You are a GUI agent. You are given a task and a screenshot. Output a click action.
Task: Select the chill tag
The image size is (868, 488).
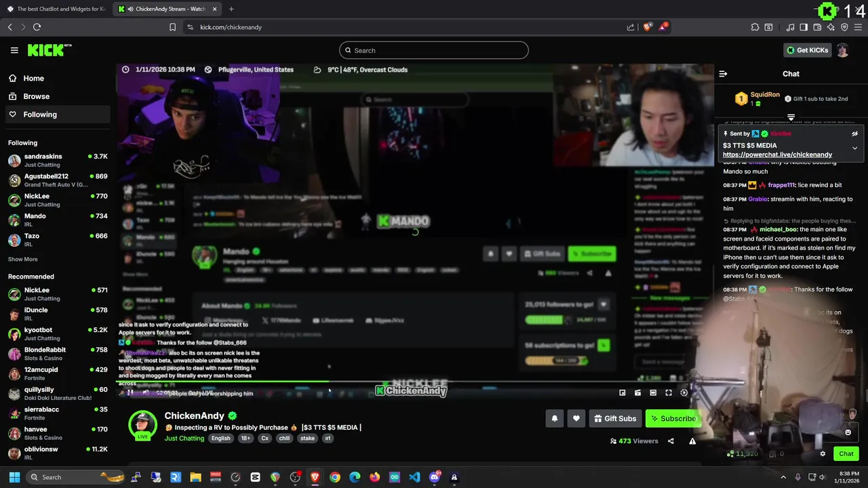284,439
